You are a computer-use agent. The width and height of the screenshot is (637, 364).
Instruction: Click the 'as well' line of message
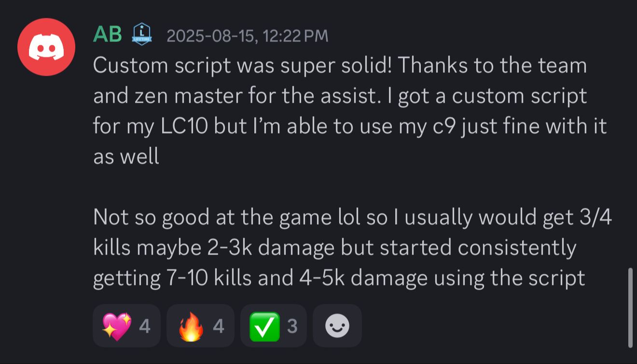(x=126, y=157)
